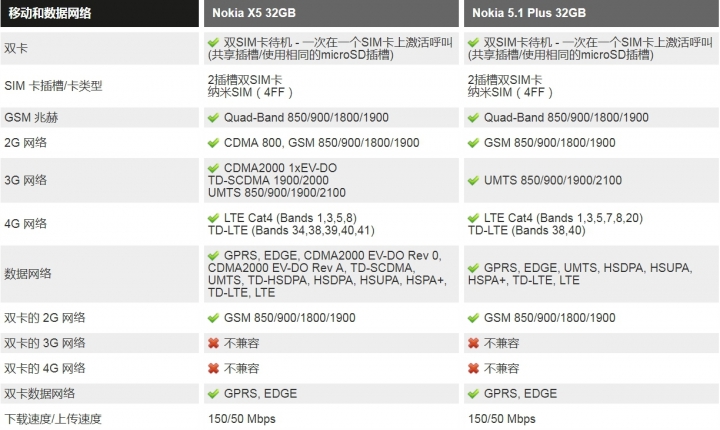Click the 2G 网络 row label
720x430 pixels.
click(26, 143)
